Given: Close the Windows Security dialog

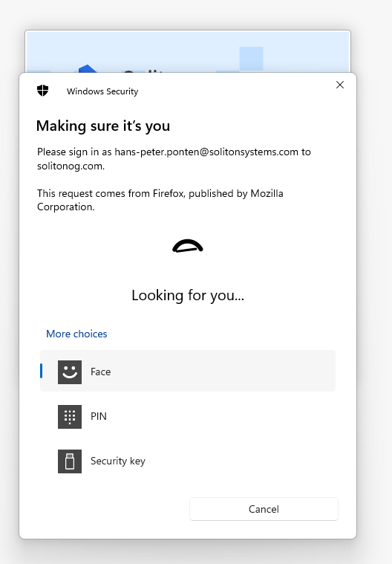Looking at the screenshot, I should pyautogui.click(x=340, y=85).
